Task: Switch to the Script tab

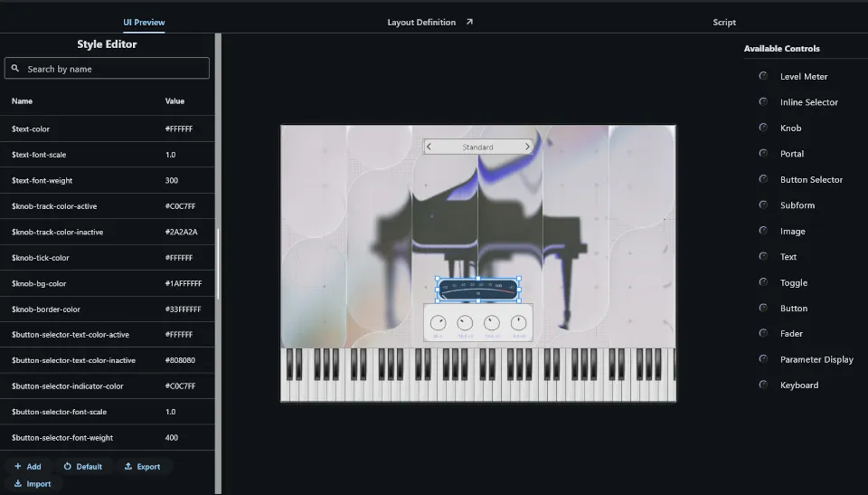Action: [x=724, y=23]
